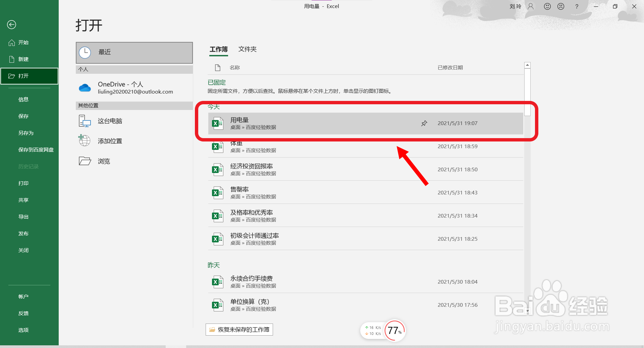This screenshot has width=644, height=348.
Task: Click the question mark help icon
Action: pyautogui.click(x=577, y=6)
